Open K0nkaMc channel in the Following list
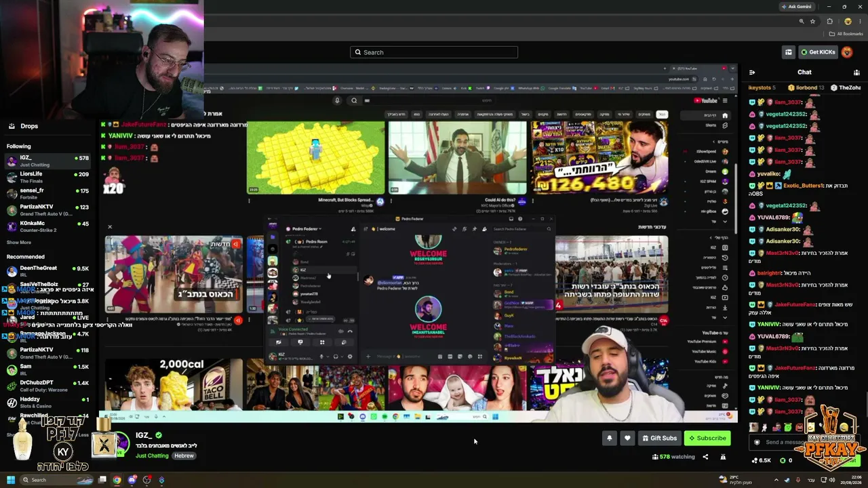Image resolution: width=868 pixels, height=488 pixels. [47, 226]
